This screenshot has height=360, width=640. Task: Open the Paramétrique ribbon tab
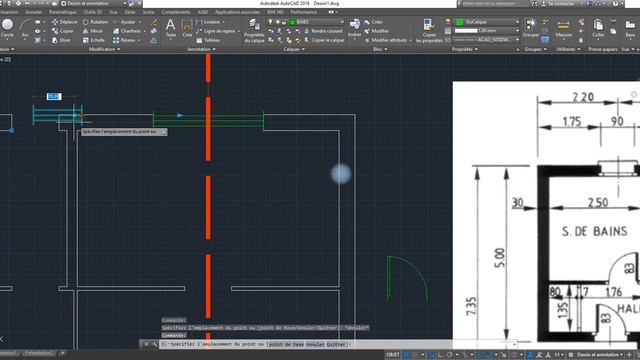click(63, 13)
